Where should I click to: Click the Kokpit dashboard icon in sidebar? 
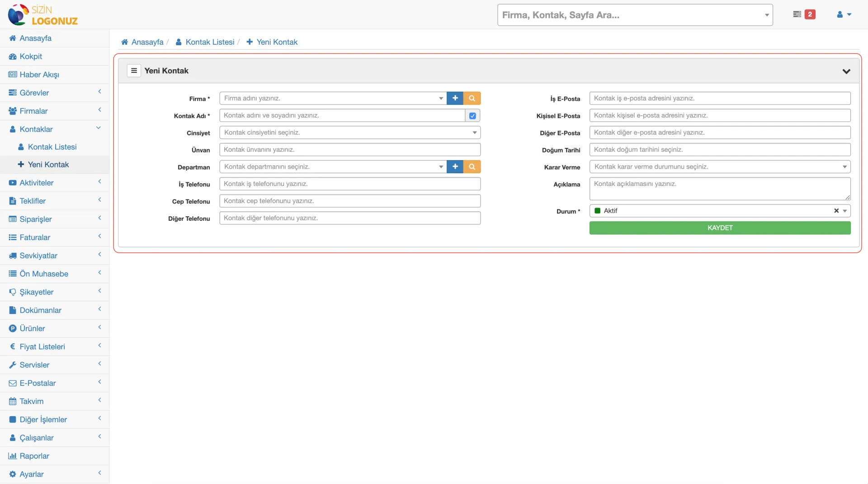(13, 56)
